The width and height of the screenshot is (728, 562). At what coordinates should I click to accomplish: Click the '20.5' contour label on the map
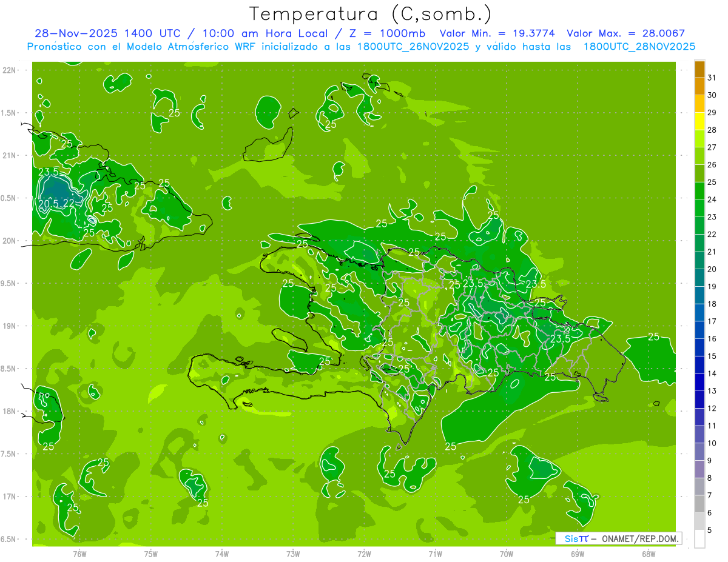tap(50, 203)
